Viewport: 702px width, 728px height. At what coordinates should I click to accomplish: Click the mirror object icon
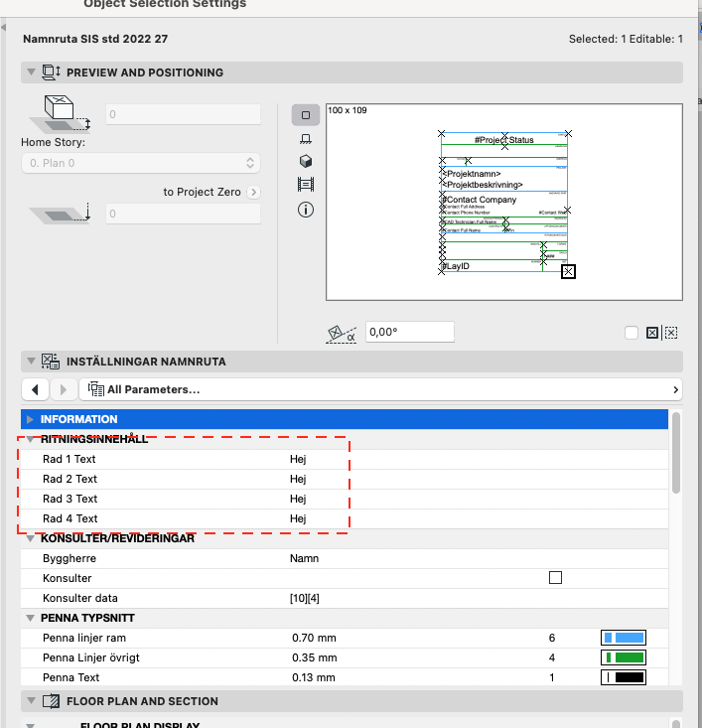click(x=652, y=334)
